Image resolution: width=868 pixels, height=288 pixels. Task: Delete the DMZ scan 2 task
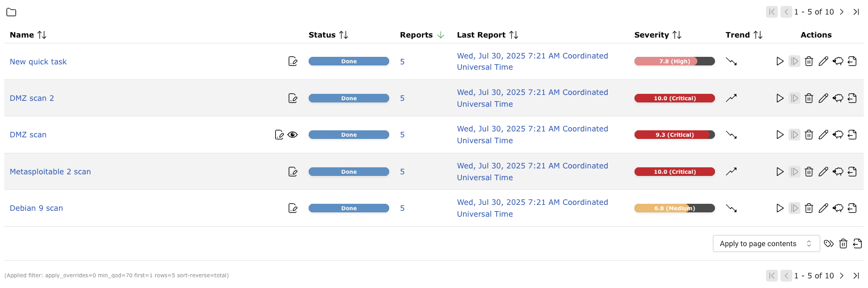pos(808,98)
